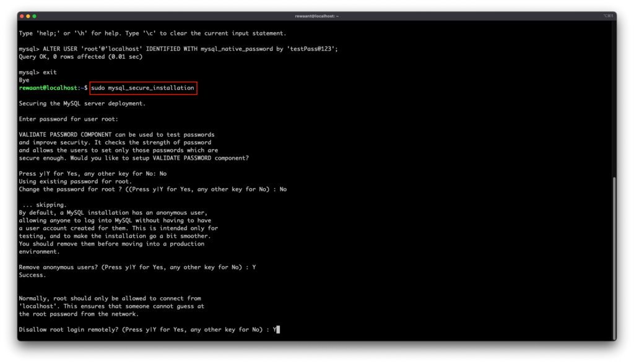Click the "Type 'help;' or '\h' for help" line
Screen dimensions: 634x364
tap(152, 33)
